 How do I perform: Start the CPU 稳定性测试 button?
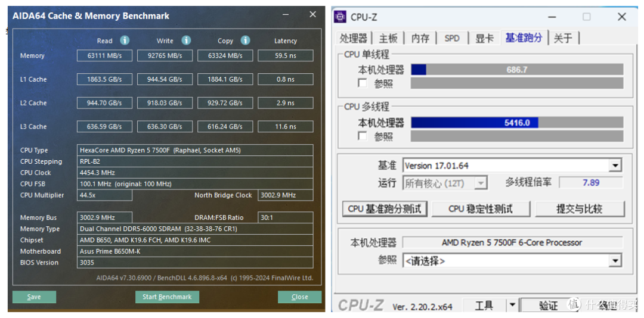(x=481, y=209)
